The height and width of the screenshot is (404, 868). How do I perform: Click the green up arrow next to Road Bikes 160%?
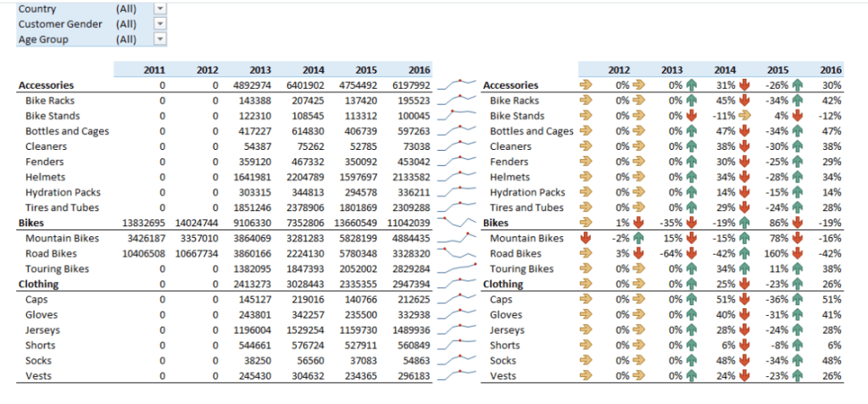[x=744, y=253]
